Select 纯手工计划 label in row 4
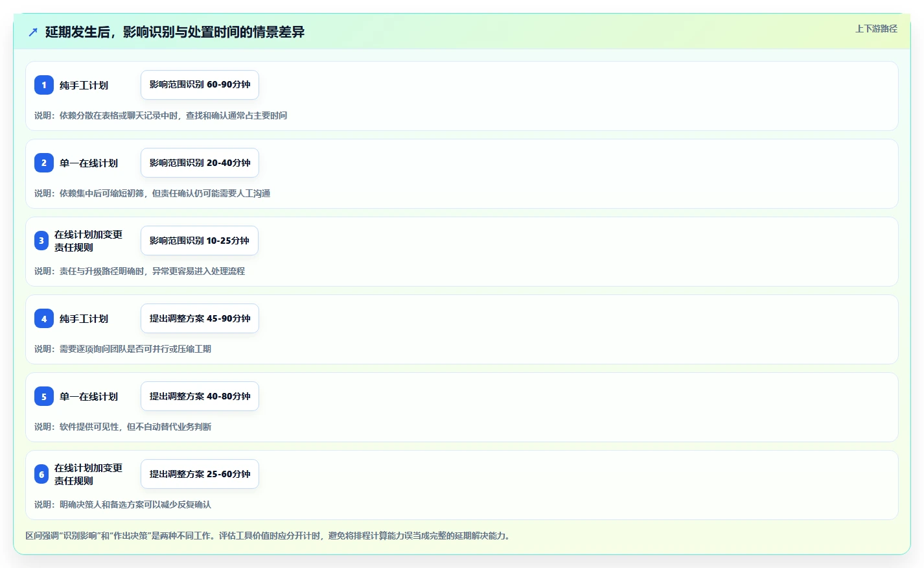The height and width of the screenshot is (568, 924). click(x=84, y=318)
